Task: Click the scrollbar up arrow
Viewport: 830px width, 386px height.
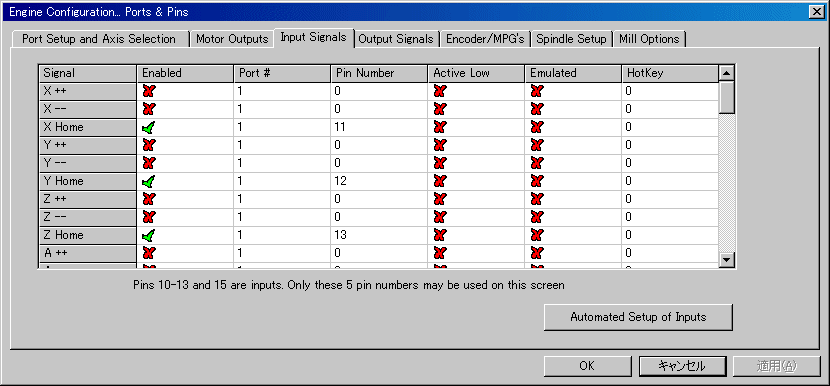Action: point(727,73)
